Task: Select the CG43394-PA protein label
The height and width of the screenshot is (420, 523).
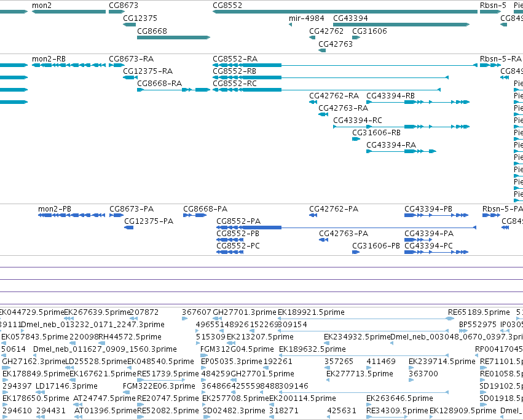Action: [x=429, y=234]
